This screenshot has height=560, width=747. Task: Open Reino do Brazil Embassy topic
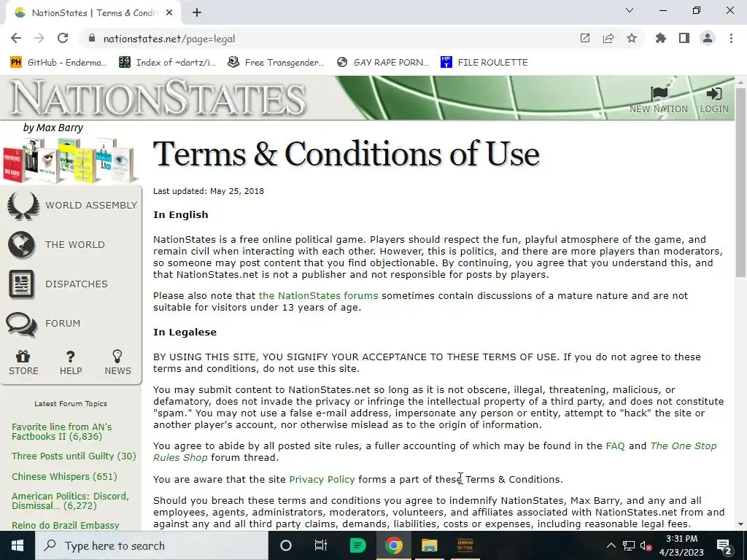coord(65,525)
